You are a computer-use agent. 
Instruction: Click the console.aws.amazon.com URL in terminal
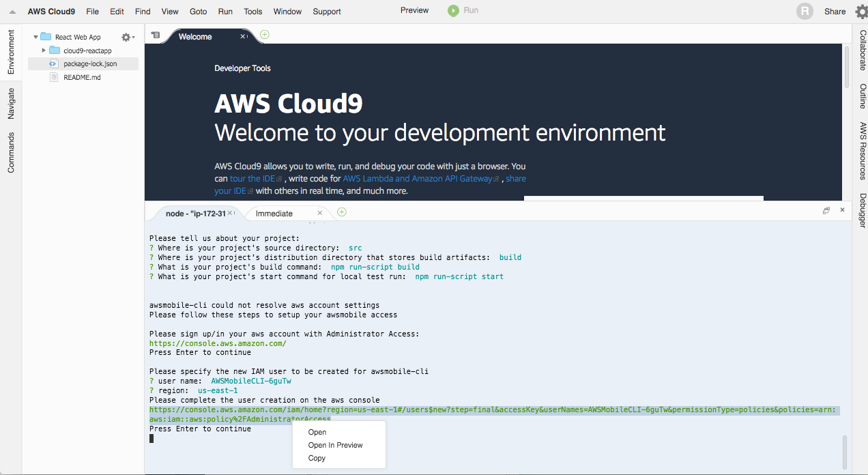click(218, 343)
